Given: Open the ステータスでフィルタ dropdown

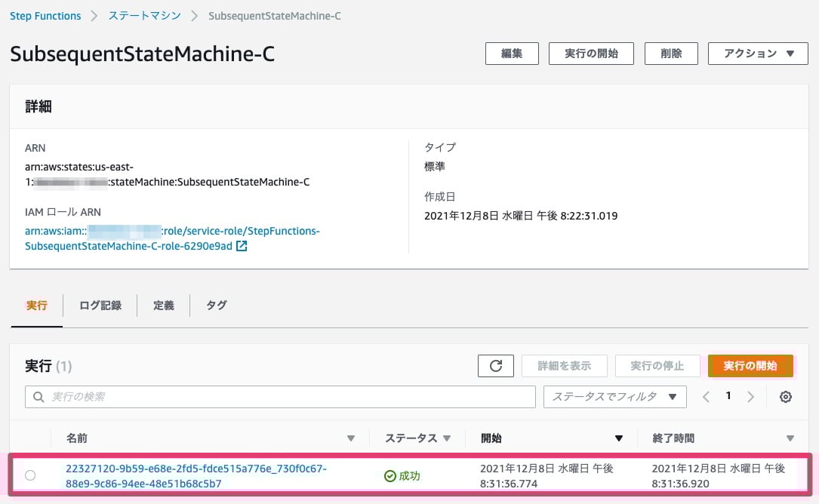Looking at the screenshot, I should 614,396.
